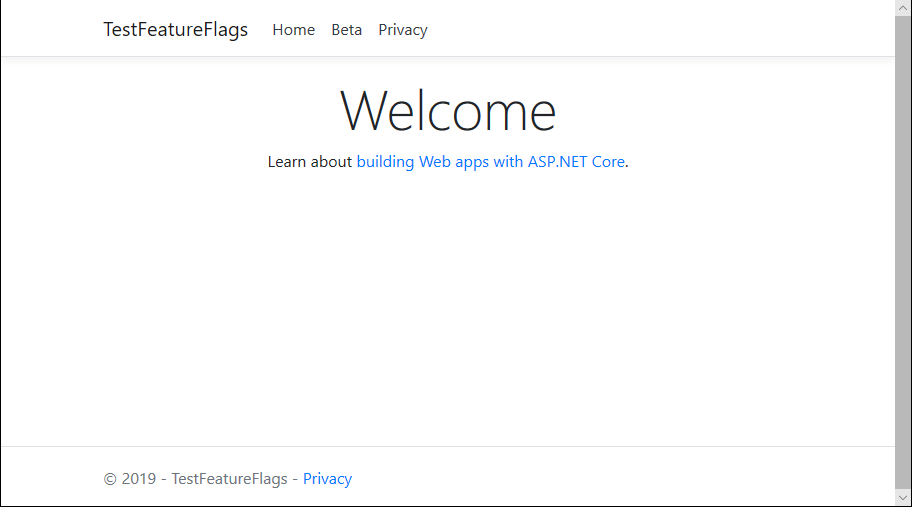Click the scrollbar down arrow

click(903, 498)
